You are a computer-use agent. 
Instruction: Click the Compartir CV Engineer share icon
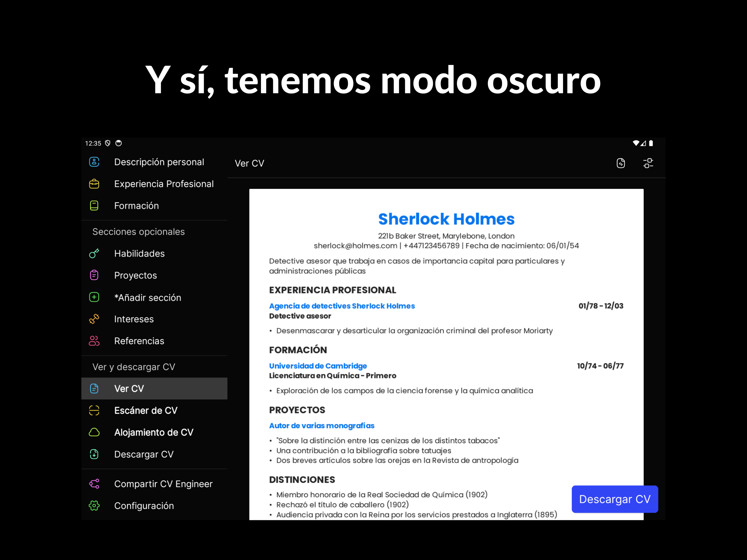point(94,484)
